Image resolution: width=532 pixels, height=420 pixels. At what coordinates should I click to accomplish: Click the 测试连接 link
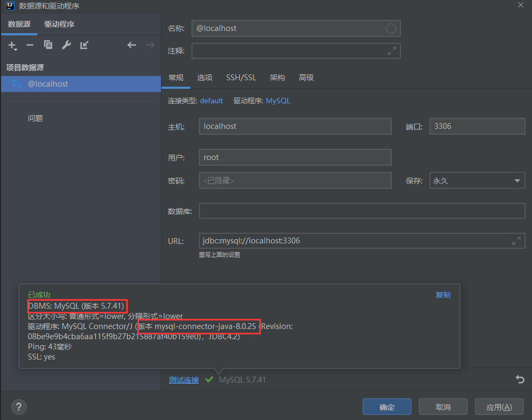[183, 379]
